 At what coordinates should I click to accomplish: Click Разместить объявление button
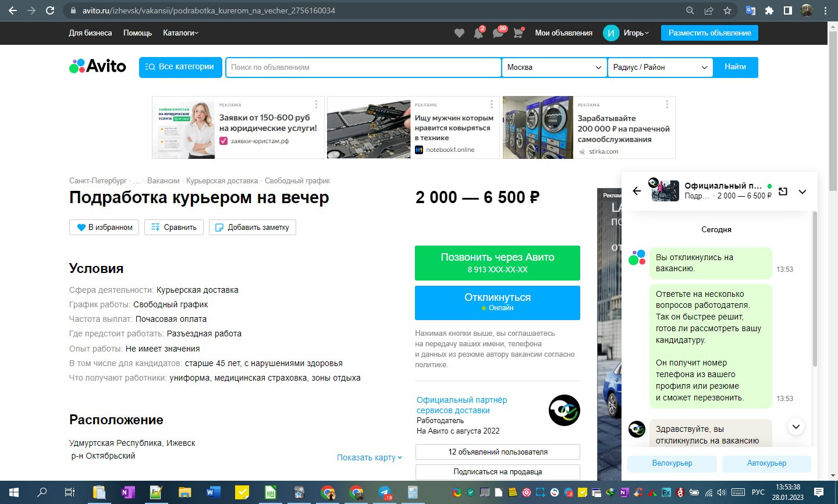[x=709, y=33]
